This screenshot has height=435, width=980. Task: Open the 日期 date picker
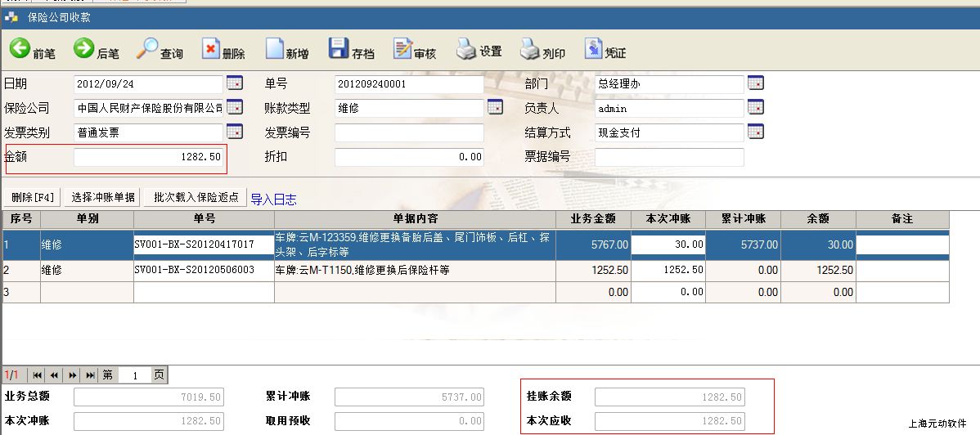(235, 83)
